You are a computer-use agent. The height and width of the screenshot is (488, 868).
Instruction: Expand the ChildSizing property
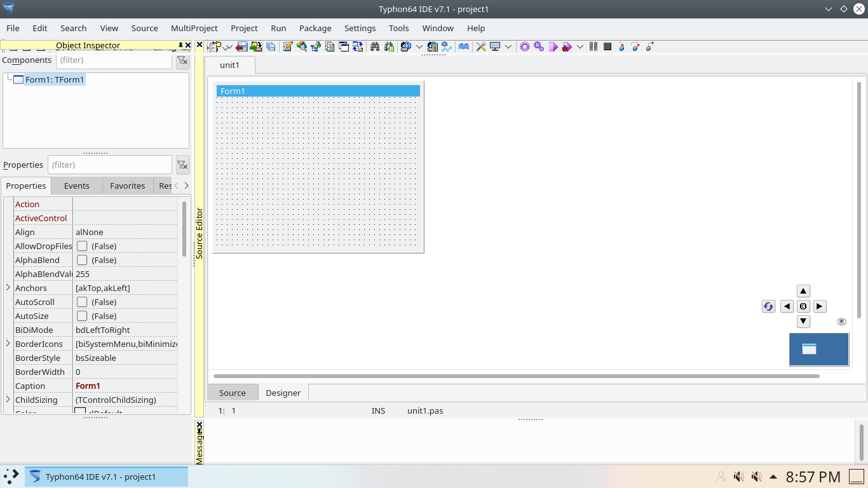8,400
